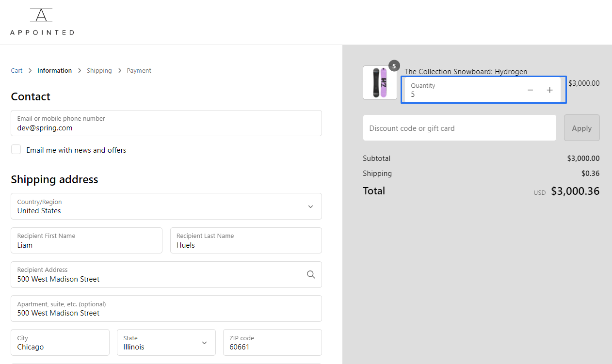
Task: Select the Information breadcrumb step
Action: (x=54, y=71)
